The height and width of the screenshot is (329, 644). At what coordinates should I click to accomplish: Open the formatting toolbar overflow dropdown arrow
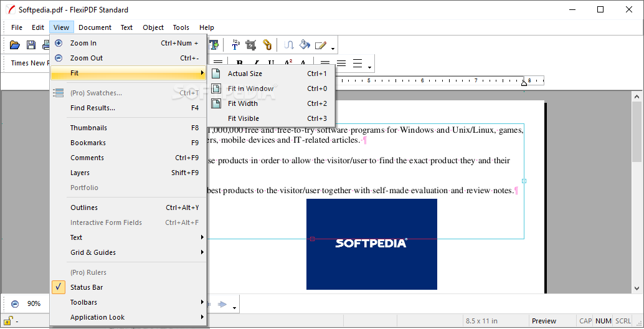click(369, 67)
